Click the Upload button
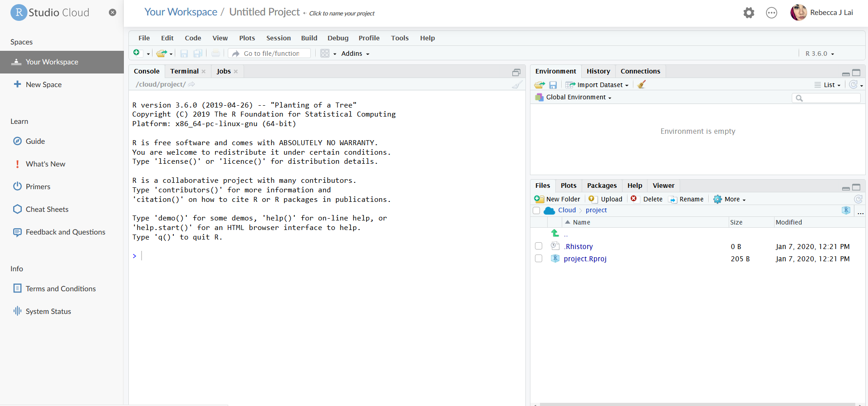868x406 pixels. [x=605, y=199]
